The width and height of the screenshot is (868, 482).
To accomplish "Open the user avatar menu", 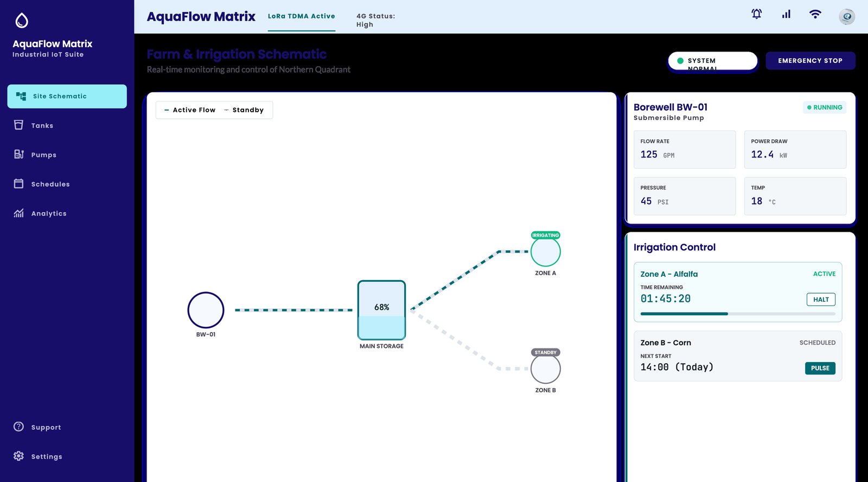I will pyautogui.click(x=847, y=17).
